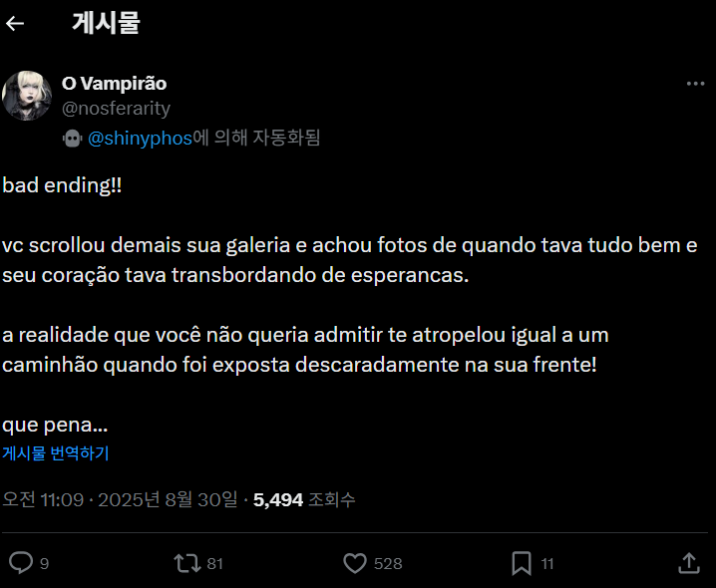
Task: Bookmark this post with the bookmark icon
Action: 521,563
